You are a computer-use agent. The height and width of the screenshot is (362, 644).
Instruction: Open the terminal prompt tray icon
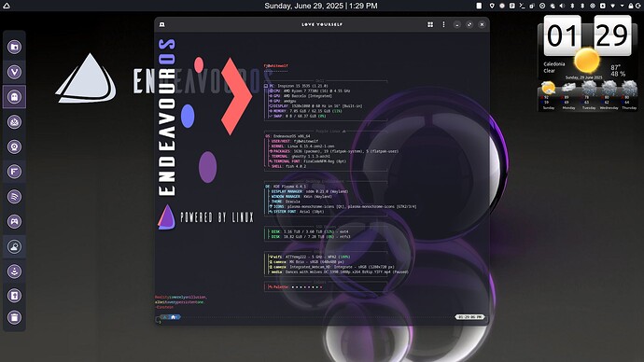click(x=522, y=6)
